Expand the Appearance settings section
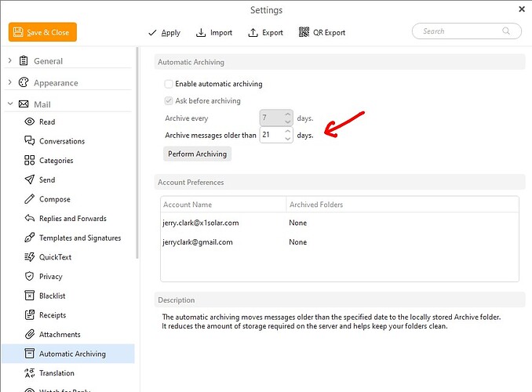Screen dimensions: 532x392 (9, 83)
